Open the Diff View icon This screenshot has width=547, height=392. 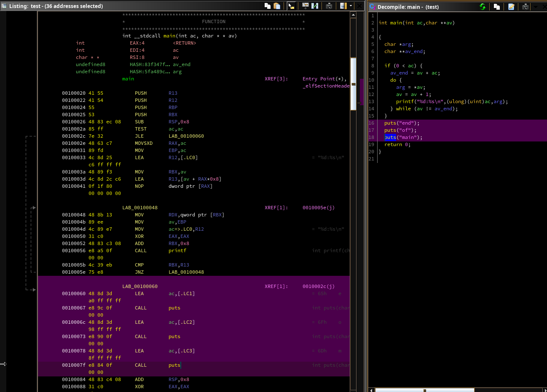(315, 6)
